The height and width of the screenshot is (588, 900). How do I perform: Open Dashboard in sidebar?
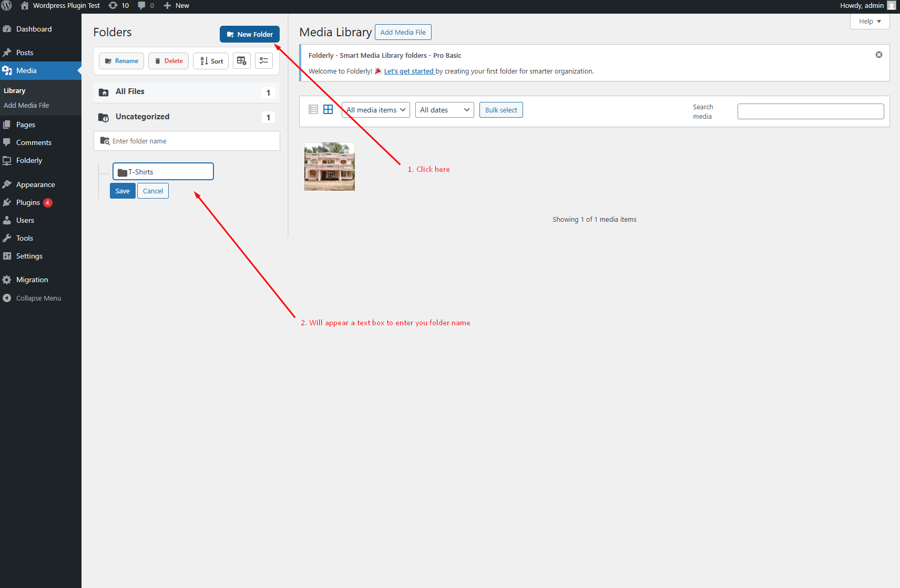[40, 29]
